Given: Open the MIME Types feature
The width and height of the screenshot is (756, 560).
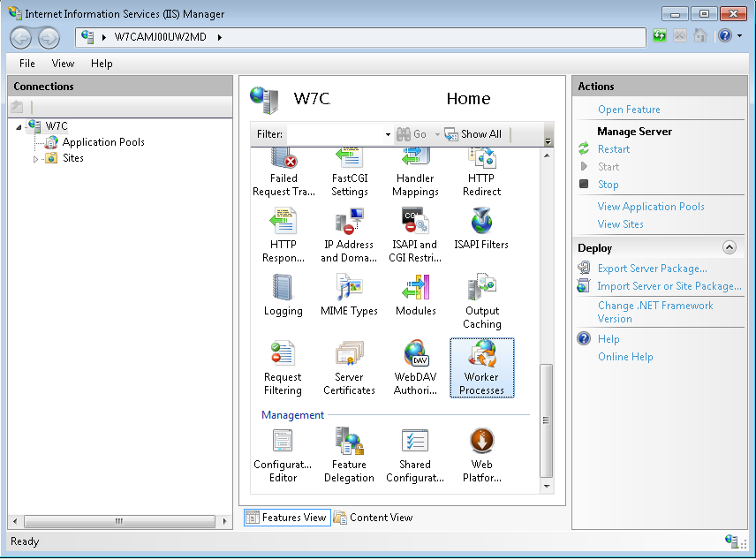Looking at the screenshot, I should pyautogui.click(x=349, y=295).
